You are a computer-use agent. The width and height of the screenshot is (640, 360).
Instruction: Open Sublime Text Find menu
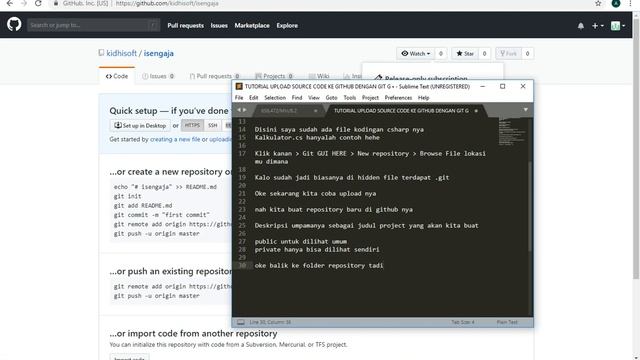coord(297,98)
